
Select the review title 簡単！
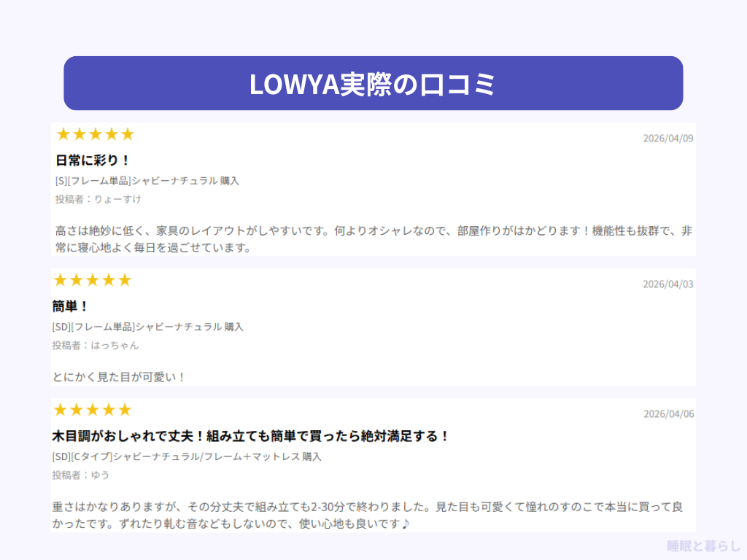pyautogui.click(x=70, y=306)
